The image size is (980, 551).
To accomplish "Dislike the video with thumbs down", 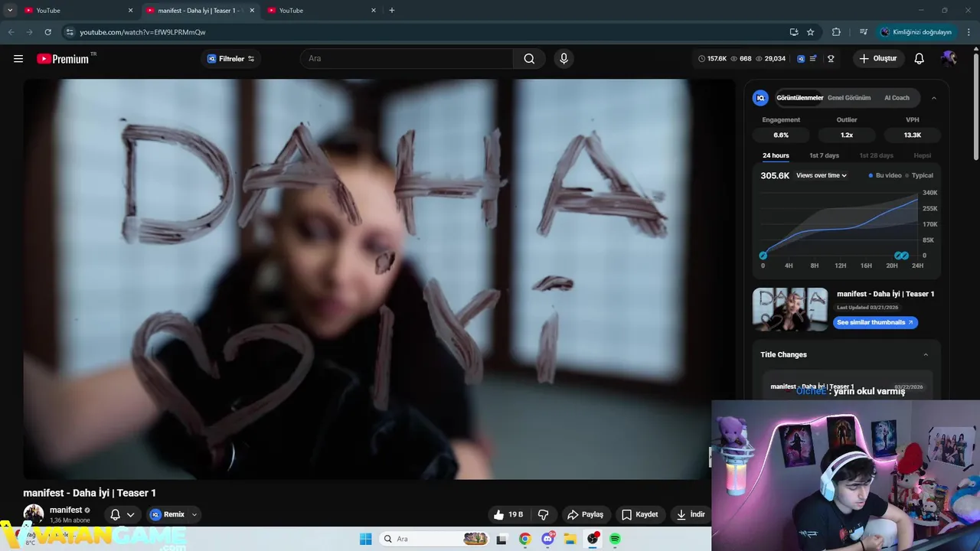I will [x=544, y=515].
